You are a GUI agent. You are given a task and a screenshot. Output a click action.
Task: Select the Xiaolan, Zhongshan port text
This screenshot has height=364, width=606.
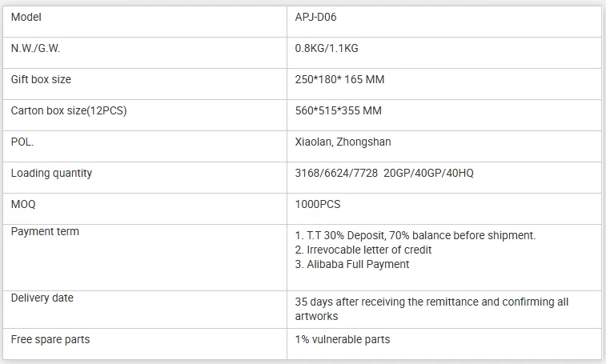click(x=343, y=142)
